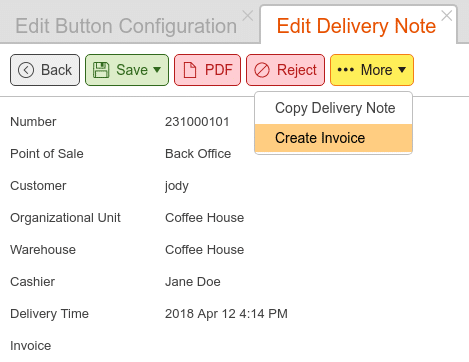Screen dimensions: 469x362
Task: Select Copy Delivery Note from menu
Action: [x=334, y=108]
